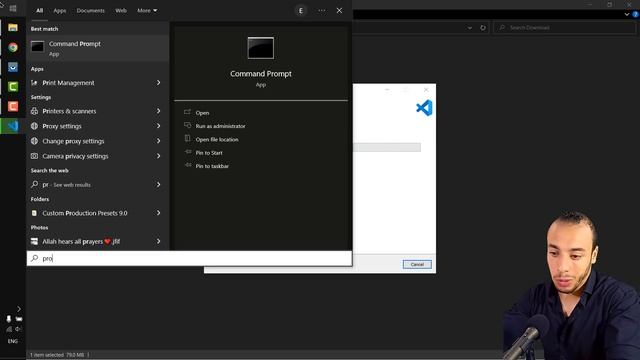640x360 pixels.
Task: Close the search panel with X
Action: 339,11
